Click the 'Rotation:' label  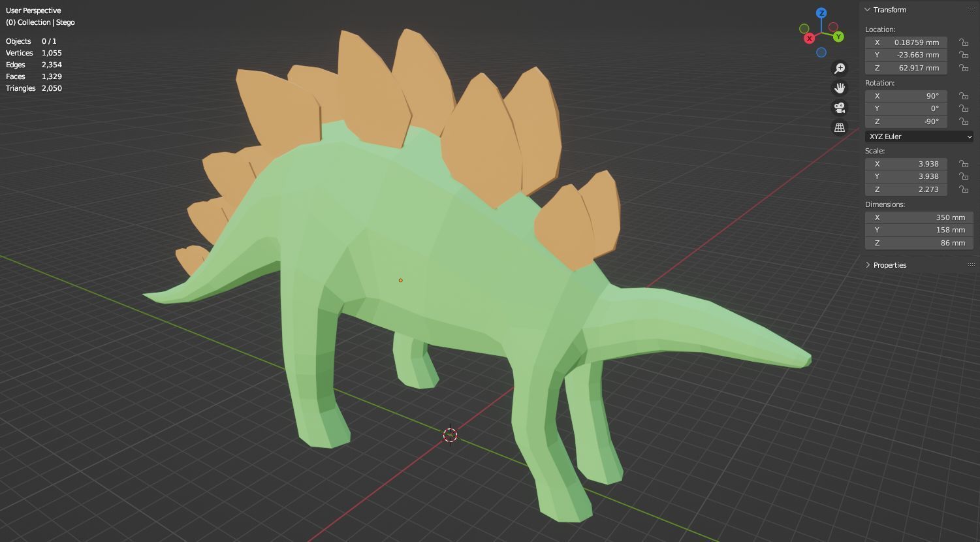click(880, 83)
